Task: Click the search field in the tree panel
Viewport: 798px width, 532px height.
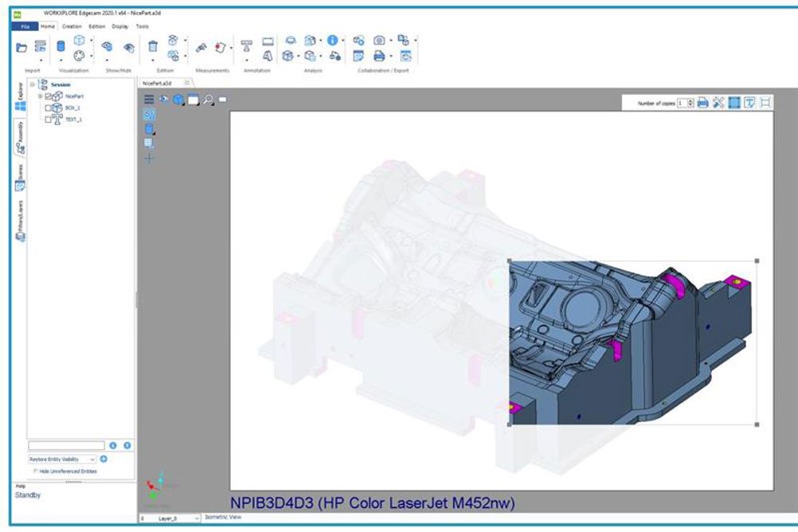Action: tap(66, 445)
